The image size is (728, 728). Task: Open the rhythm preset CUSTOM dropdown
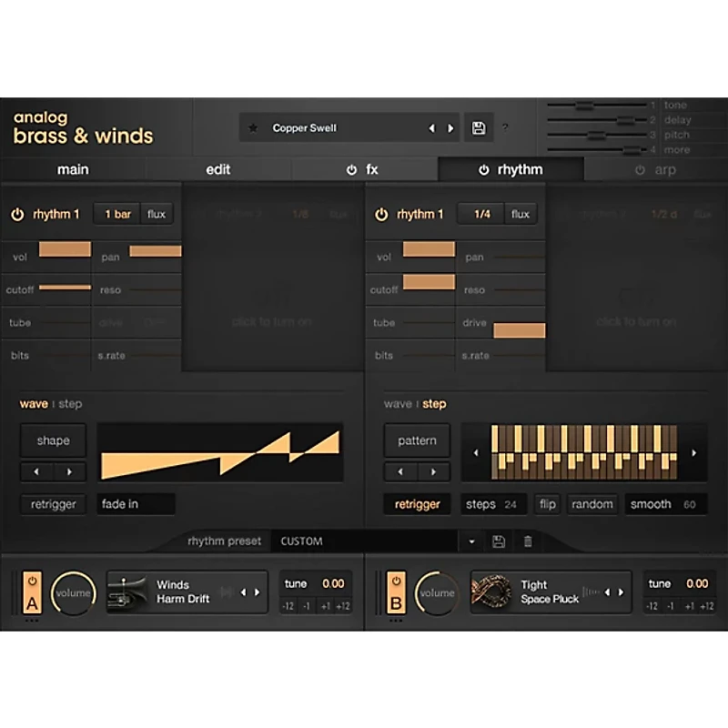pyautogui.click(x=471, y=541)
